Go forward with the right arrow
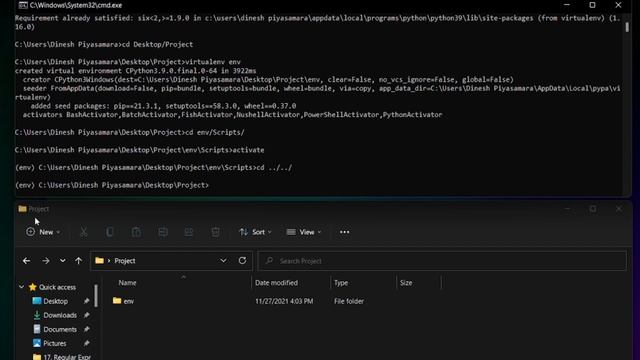Screen dimensions: 640x360 [x=46, y=261]
